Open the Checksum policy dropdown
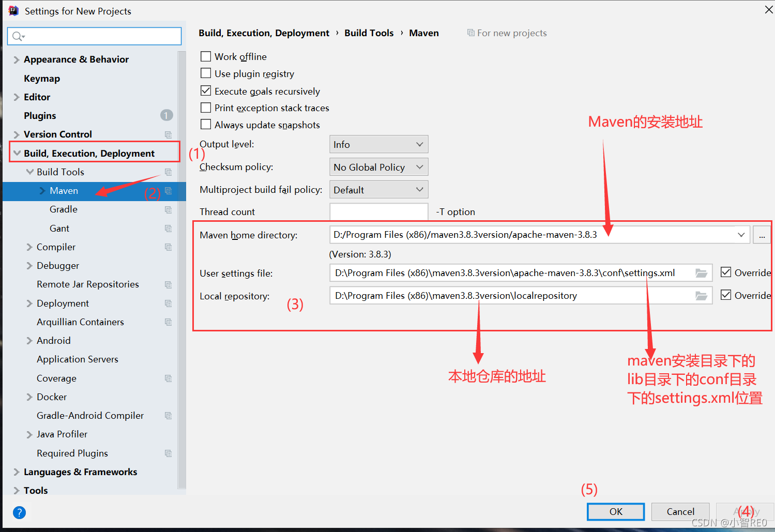The height and width of the screenshot is (532, 775). [379, 167]
